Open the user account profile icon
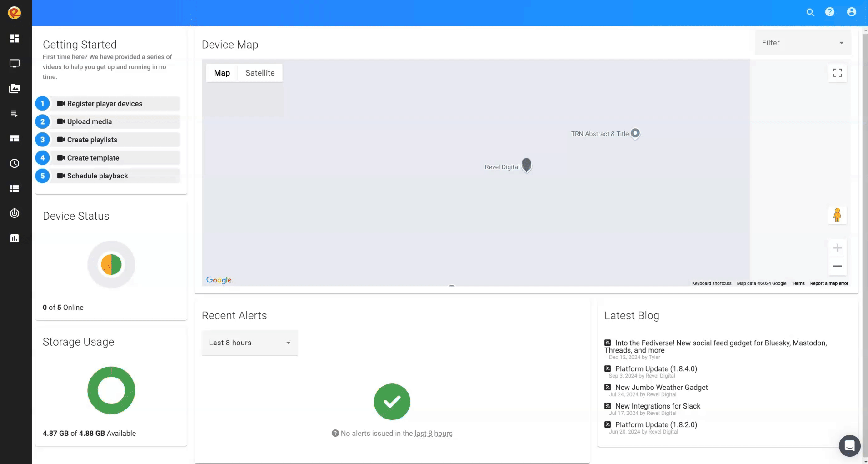 click(851, 12)
